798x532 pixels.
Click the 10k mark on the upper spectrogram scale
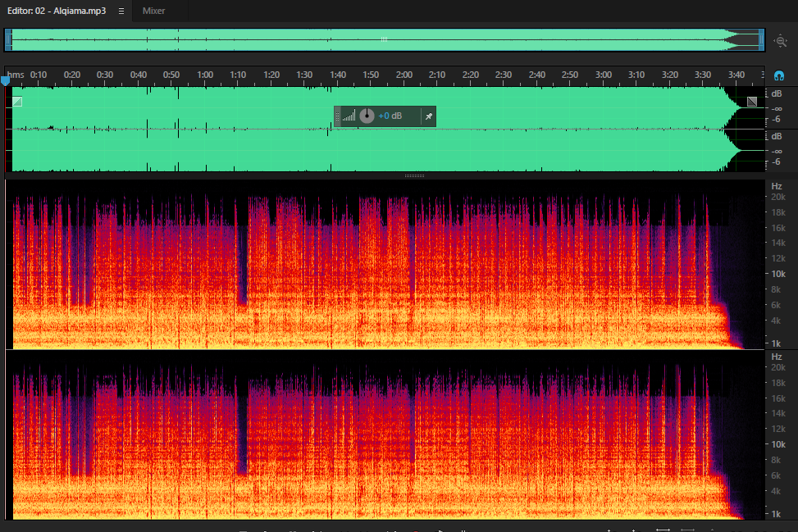[x=778, y=274]
